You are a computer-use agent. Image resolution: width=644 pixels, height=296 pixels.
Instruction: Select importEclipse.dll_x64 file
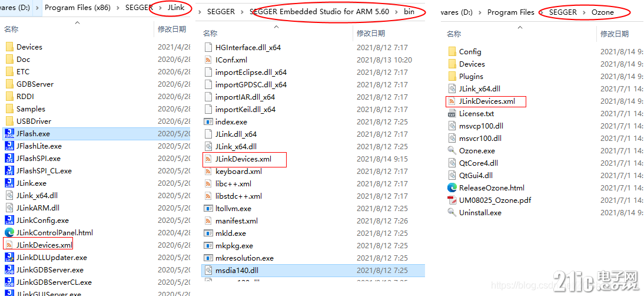[251, 73]
